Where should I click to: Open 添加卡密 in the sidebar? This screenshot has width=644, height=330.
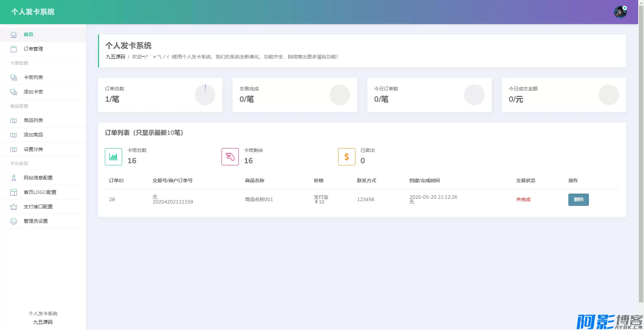click(33, 92)
